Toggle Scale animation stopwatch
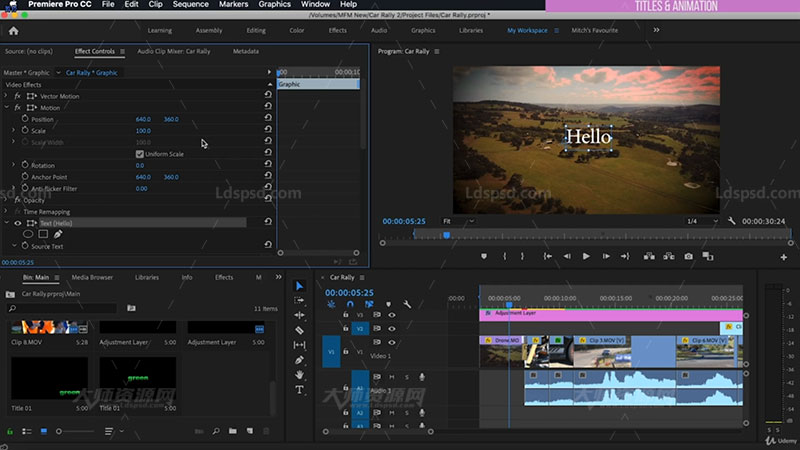Viewport: 800px width, 450px height. pos(25,130)
